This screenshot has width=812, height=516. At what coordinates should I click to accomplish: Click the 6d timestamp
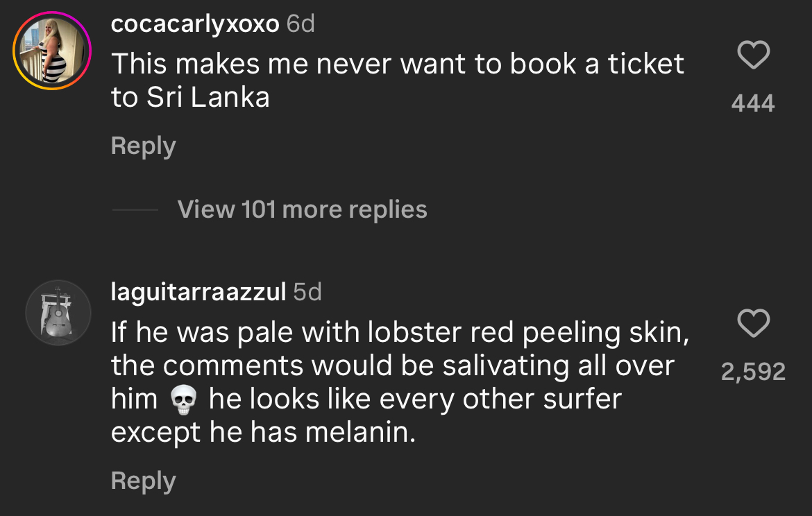(x=301, y=24)
